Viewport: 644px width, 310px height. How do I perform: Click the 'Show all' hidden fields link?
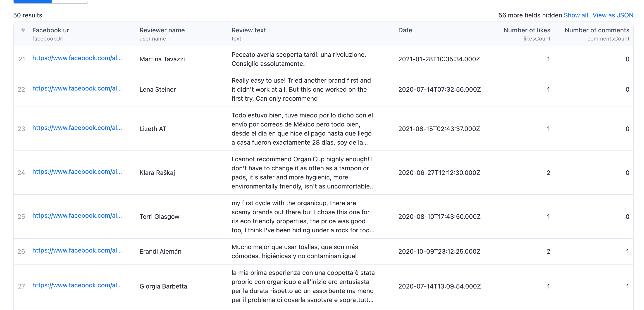coord(575,15)
